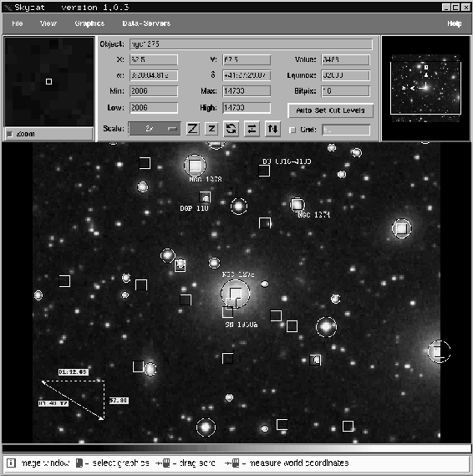Viewport: 473px width, 476px height.
Task: Click the Object name input field
Action: point(251,44)
